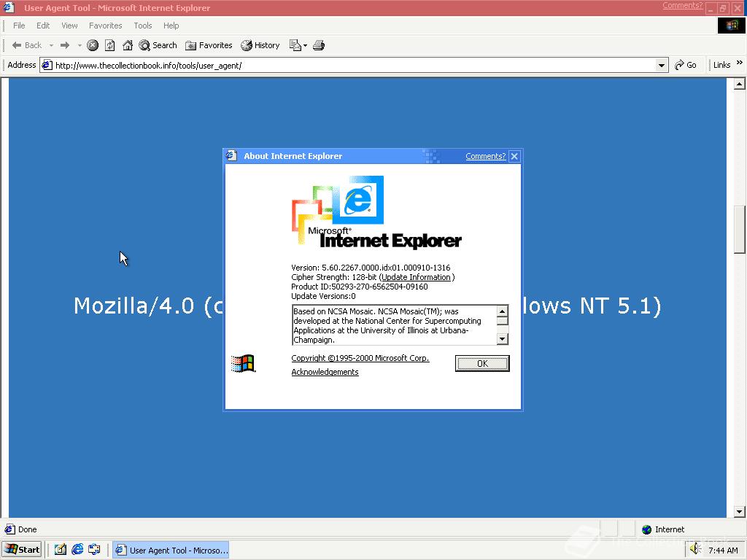This screenshot has width=747, height=560.
Task: Open the Favorites menu in the menu bar
Action: 105,26
